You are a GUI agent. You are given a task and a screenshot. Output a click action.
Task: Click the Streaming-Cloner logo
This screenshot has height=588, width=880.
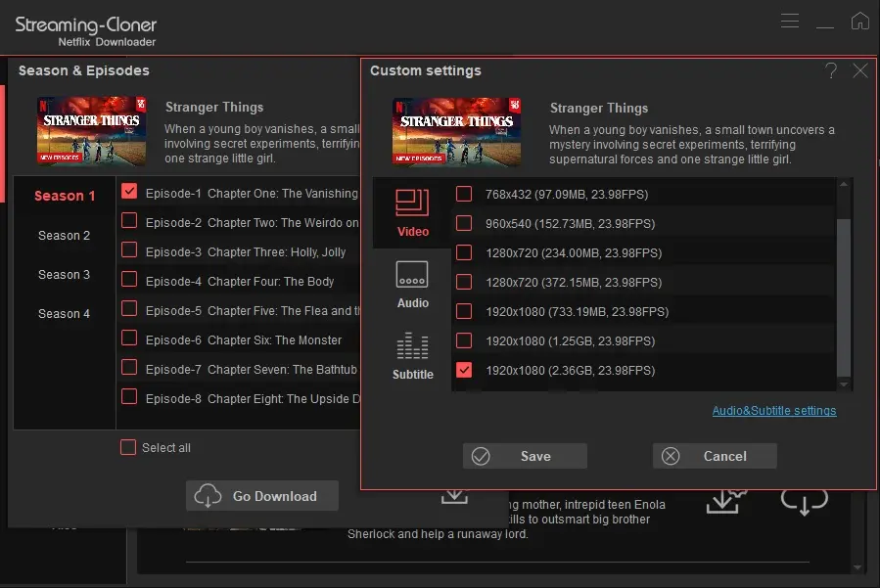click(x=86, y=31)
